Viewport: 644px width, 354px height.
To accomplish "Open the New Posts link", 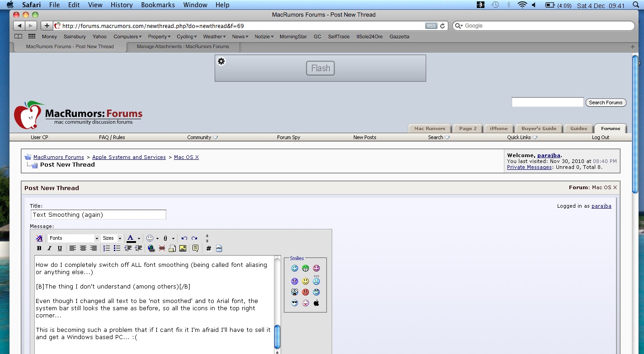I will click(x=365, y=137).
